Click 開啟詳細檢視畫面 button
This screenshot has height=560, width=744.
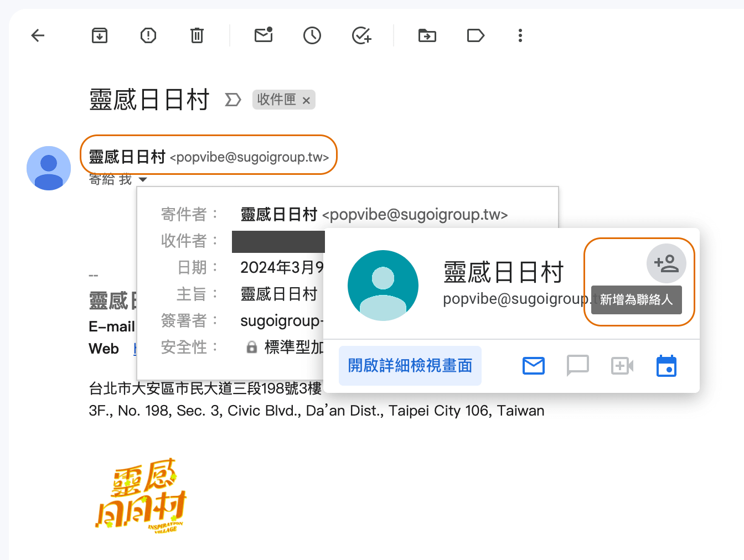click(x=410, y=366)
